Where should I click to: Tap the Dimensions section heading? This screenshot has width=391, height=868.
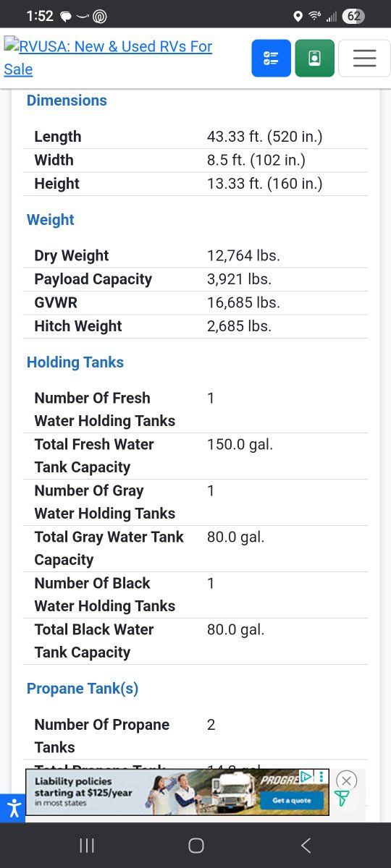(x=67, y=101)
